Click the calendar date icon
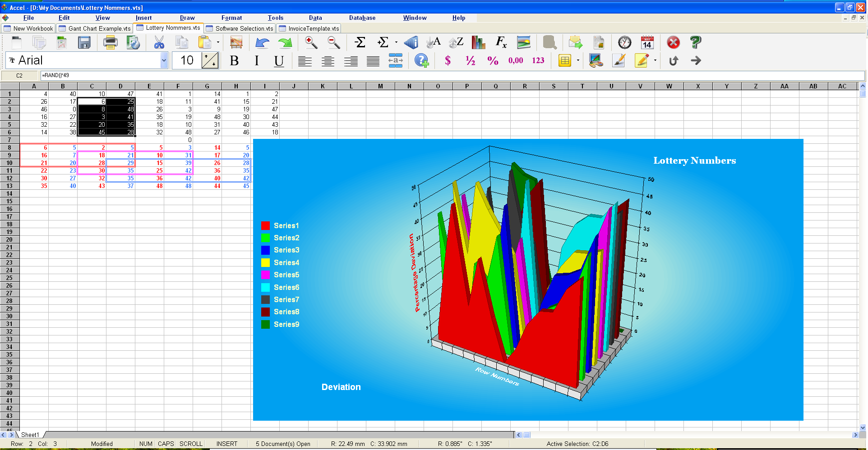Viewport: 868px width, 450px height. pos(647,43)
